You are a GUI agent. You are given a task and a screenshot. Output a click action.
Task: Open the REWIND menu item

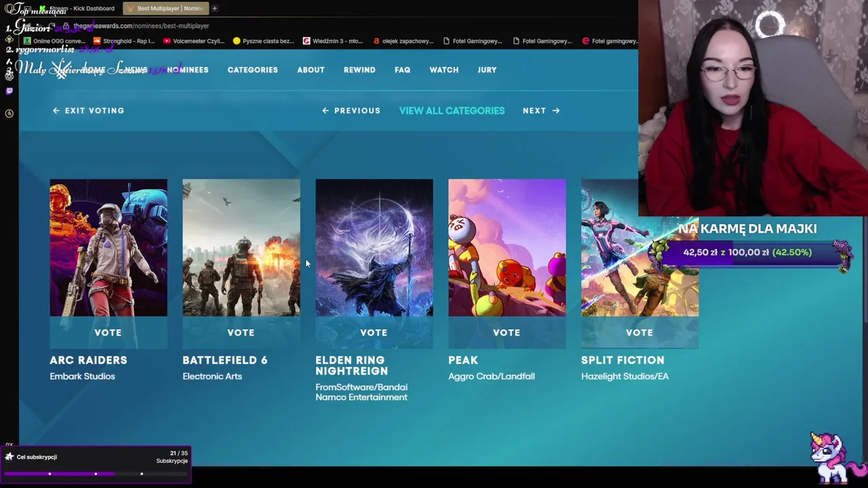pos(359,70)
